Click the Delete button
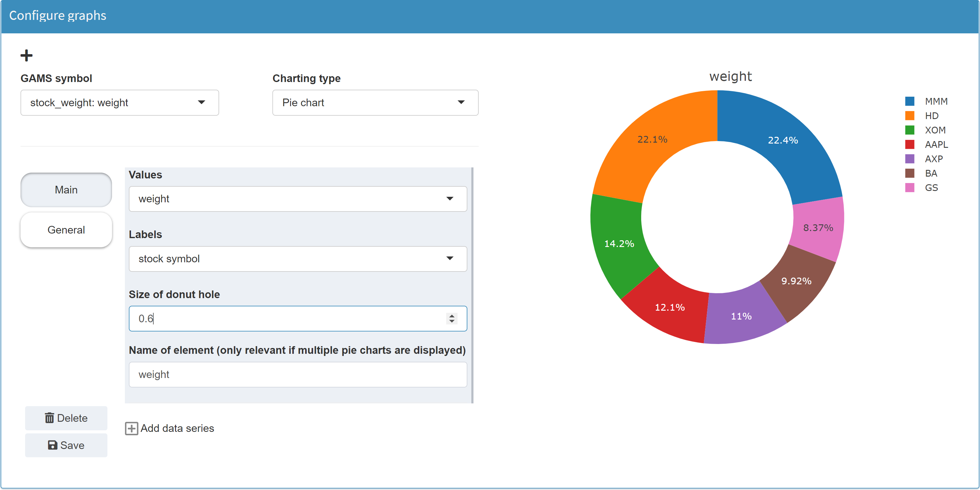980x490 pixels. 66,418
